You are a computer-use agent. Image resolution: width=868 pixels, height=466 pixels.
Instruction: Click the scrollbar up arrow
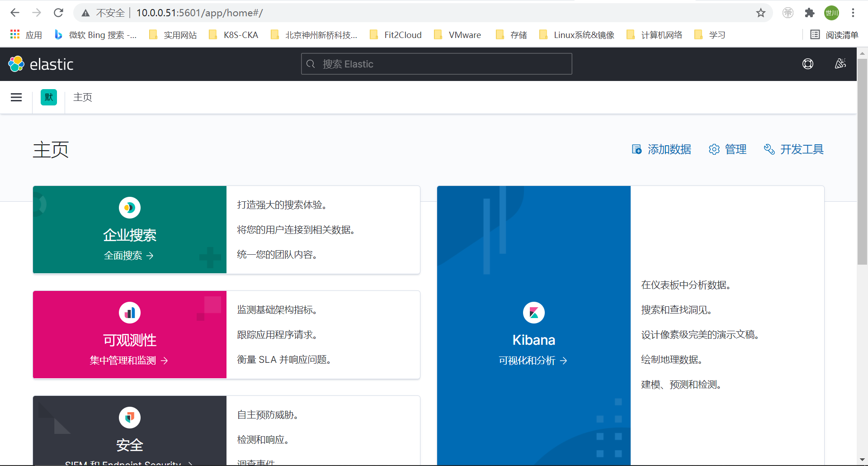(862, 53)
